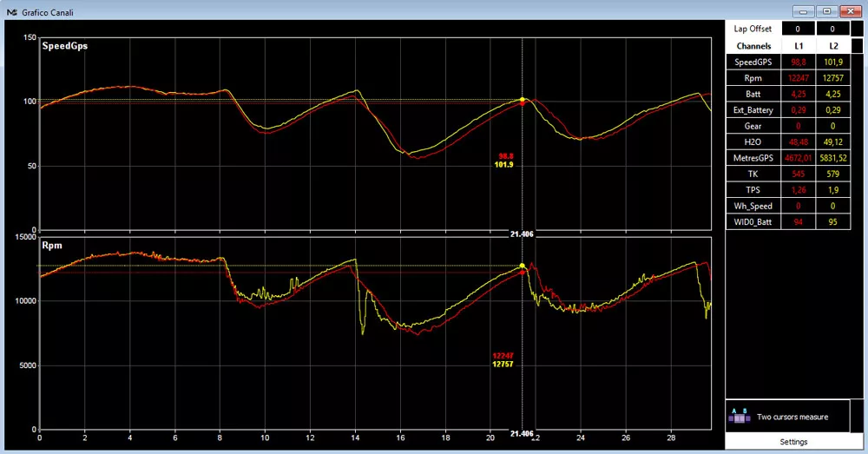Click the yellow 101.9 readout in SpeedGps graph

(x=503, y=165)
